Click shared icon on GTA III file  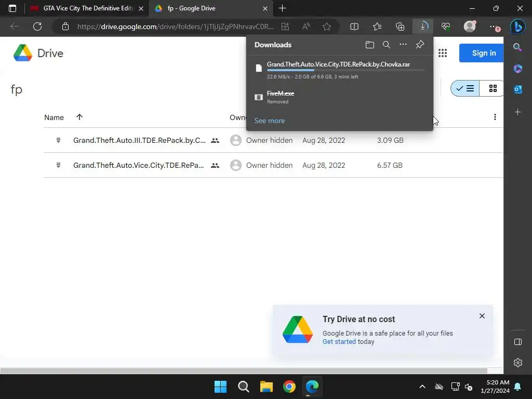215,140
